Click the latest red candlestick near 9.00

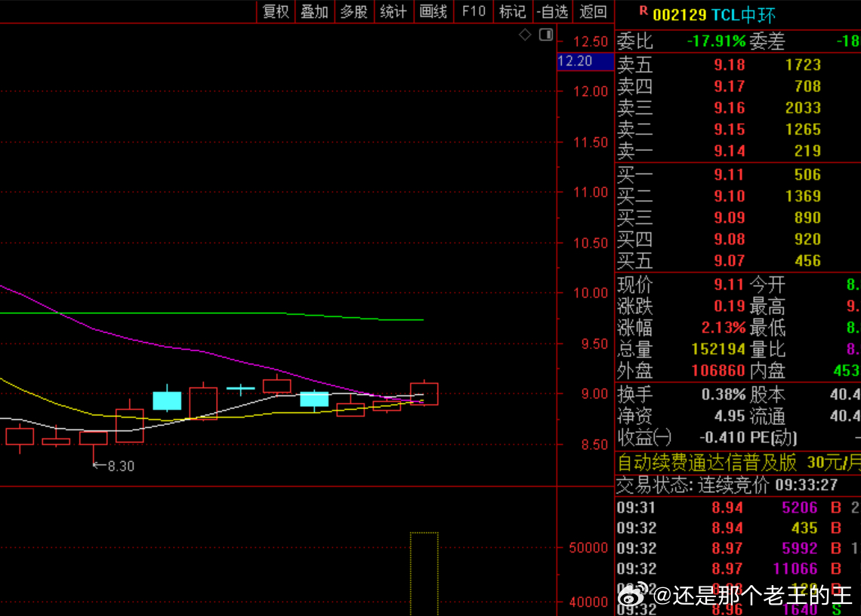click(424, 393)
